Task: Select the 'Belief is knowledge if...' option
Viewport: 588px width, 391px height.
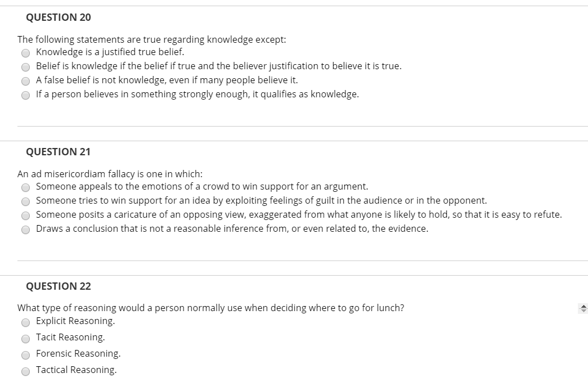Action: [x=25, y=66]
